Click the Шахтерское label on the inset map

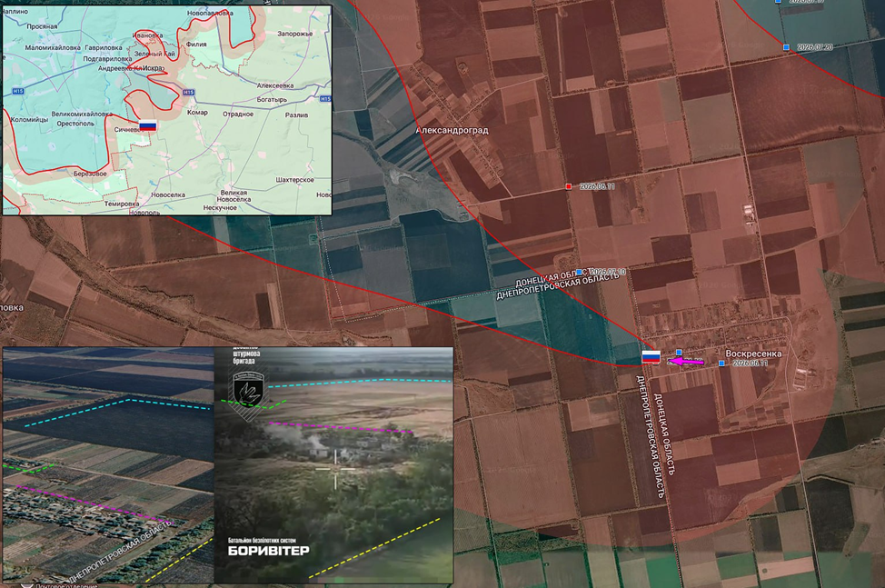[294, 180]
